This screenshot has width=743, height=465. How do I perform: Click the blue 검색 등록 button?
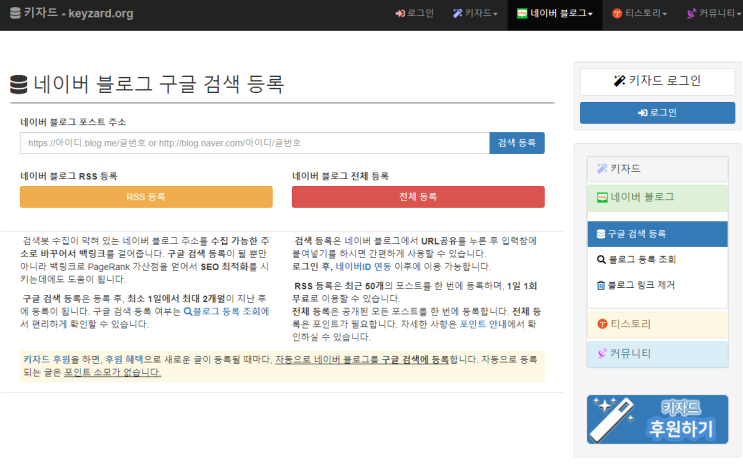point(517,143)
